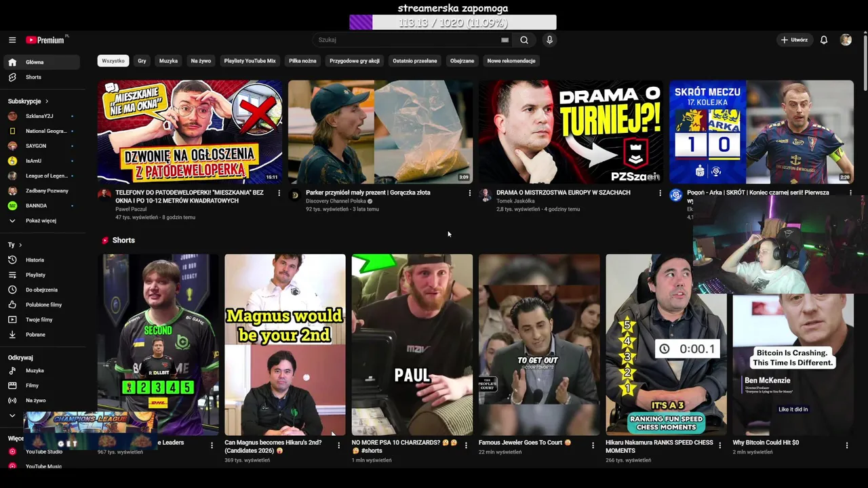
Task: Open options for NO MORE PSA 10 short
Action: click(x=465, y=445)
